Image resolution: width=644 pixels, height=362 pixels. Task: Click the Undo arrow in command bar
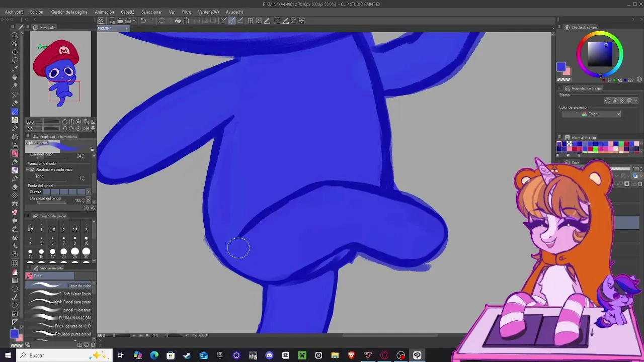coord(143,21)
